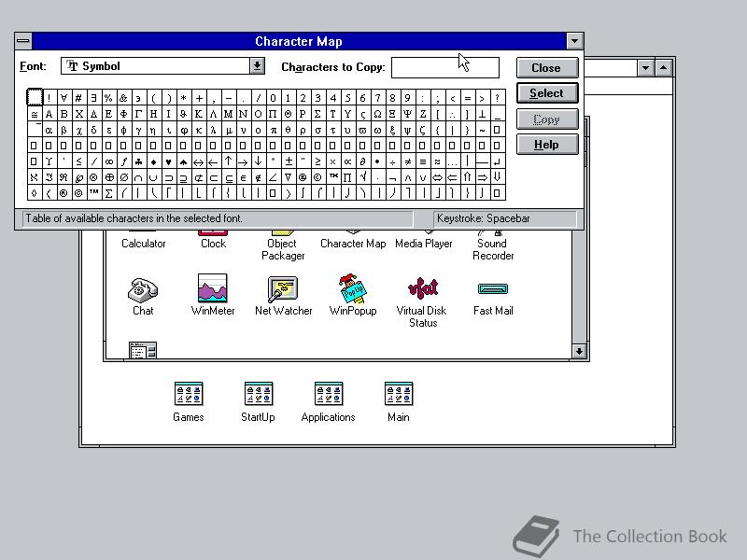Click into the Characters to Copy field
This screenshot has height=560, width=747.
[445, 67]
